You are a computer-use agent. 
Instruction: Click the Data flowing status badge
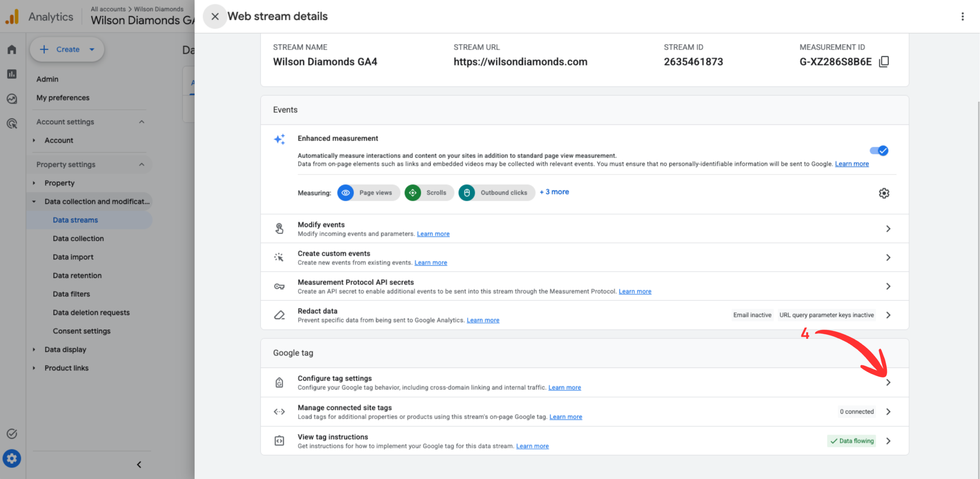coord(852,441)
